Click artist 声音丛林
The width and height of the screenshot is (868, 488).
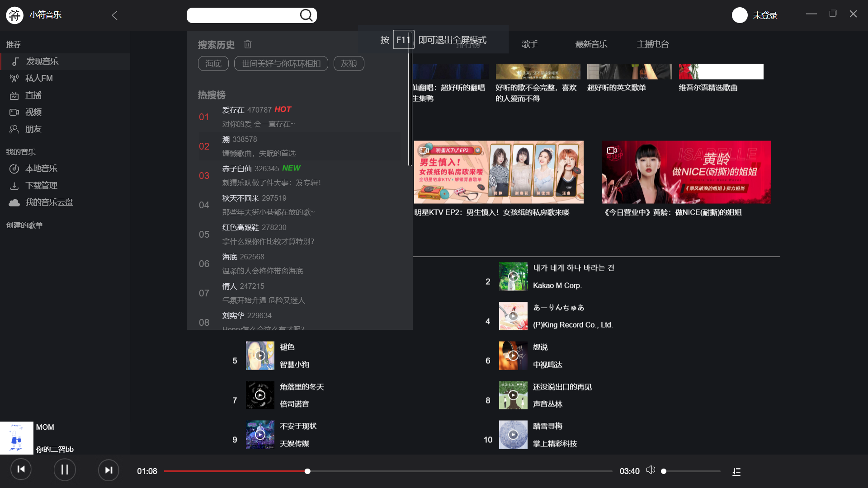547,404
